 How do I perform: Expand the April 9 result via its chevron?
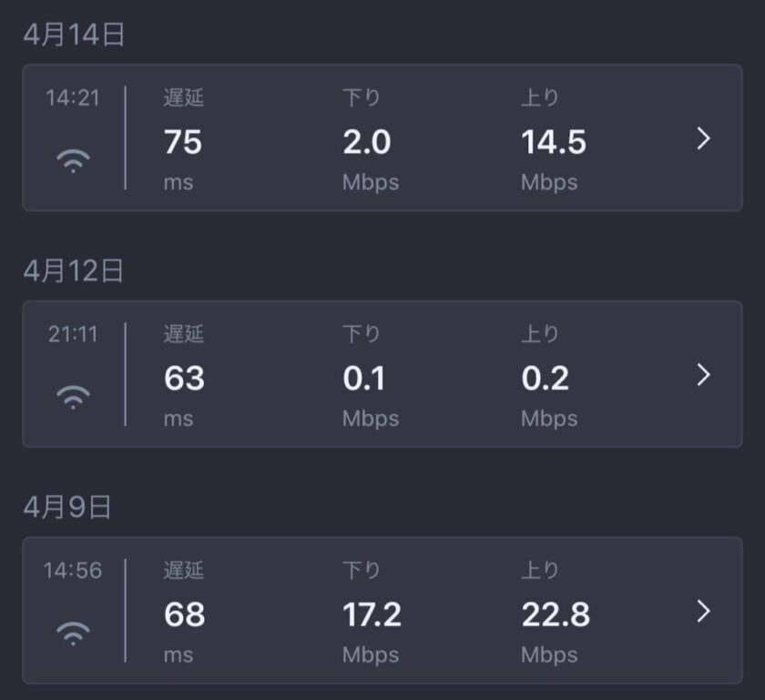[x=703, y=611]
